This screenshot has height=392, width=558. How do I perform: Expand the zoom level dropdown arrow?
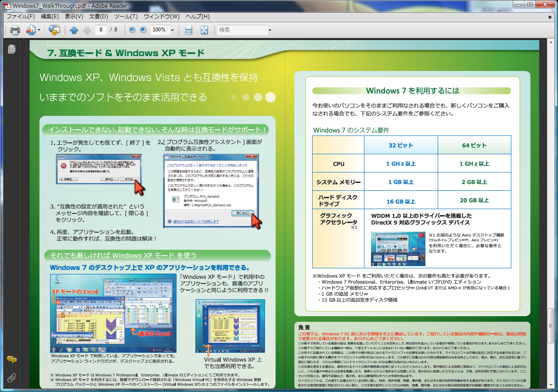(x=172, y=30)
